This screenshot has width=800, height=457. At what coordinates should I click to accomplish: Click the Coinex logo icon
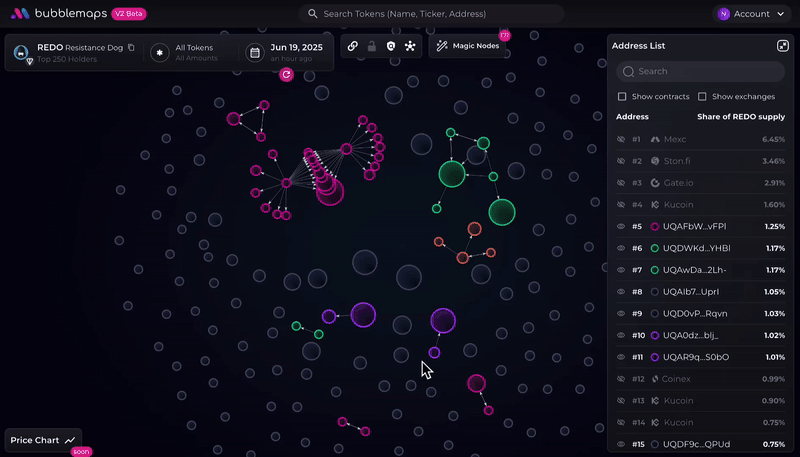click(655, 379)
